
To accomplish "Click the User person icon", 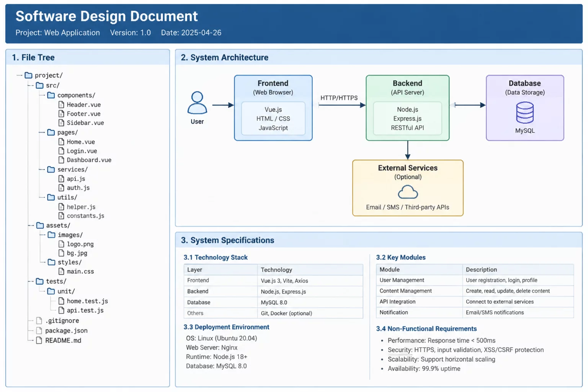I will [x=197, y=103].
